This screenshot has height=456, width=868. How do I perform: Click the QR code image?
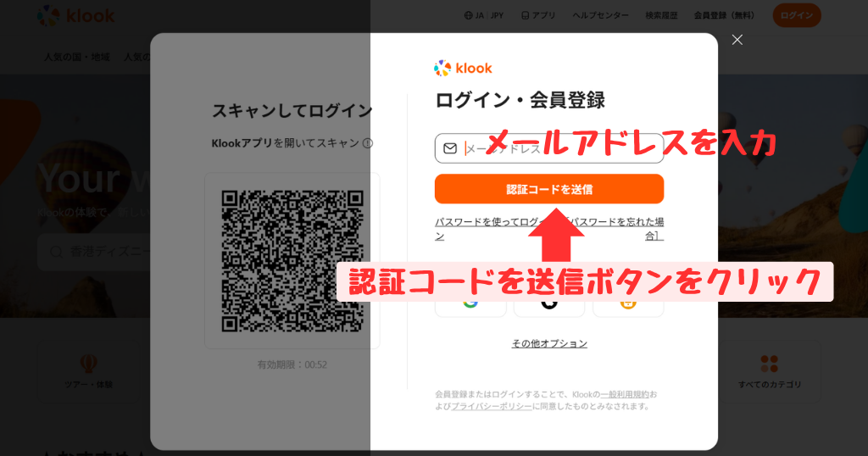(292, 261)
